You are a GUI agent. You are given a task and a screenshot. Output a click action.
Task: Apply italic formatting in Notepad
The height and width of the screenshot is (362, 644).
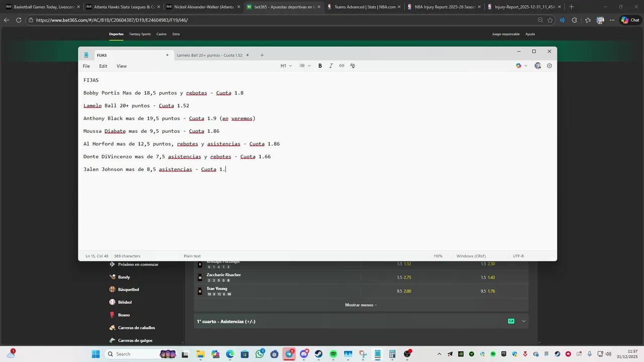click(x=331, y=66)
